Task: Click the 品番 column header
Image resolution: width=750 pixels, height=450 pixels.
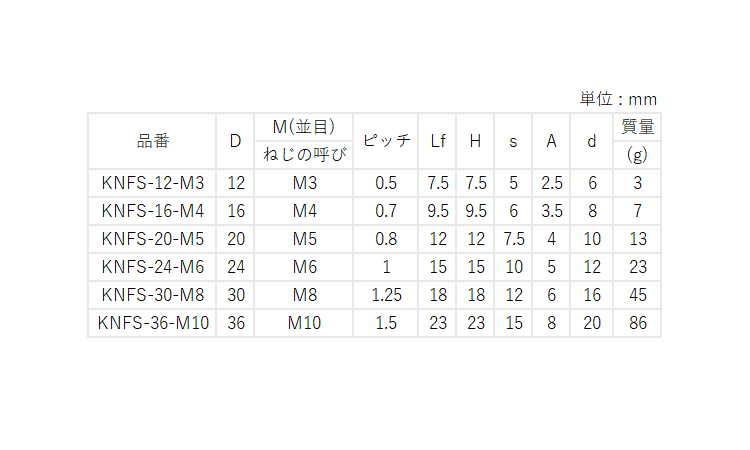Action: click(153, 141)
